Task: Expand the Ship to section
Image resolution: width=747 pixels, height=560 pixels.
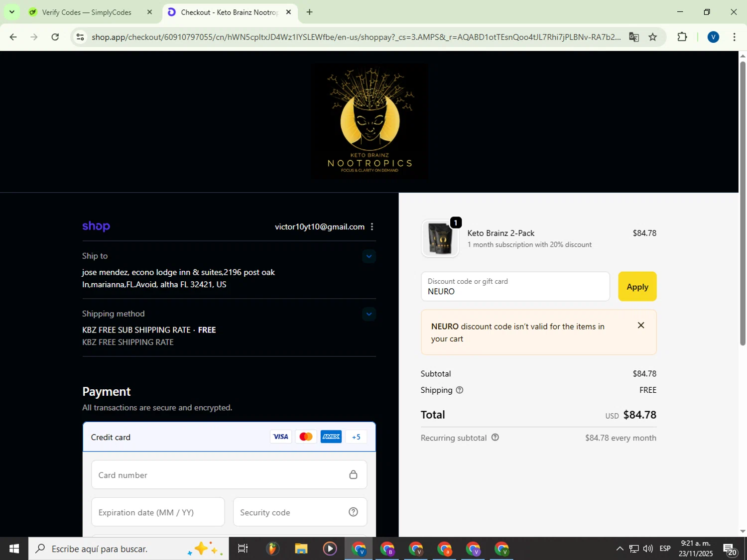Action: tap(369, 256)
